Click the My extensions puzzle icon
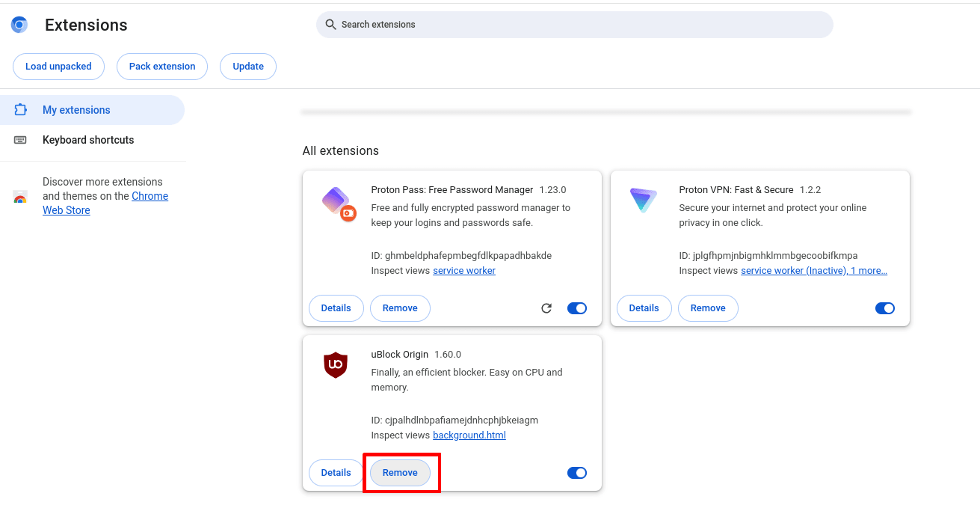The width and height of the screenshot is (980, 526). (20, 110)
